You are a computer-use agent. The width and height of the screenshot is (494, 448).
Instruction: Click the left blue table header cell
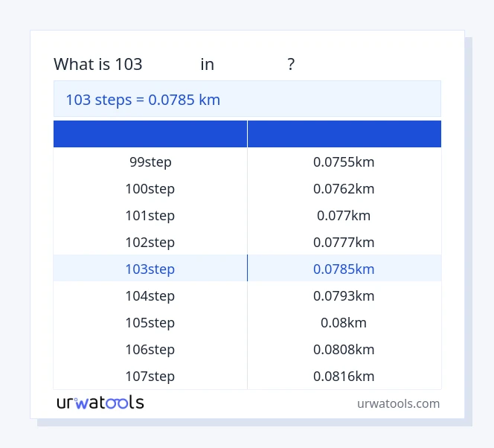pyautogui.click(x=150, y=134)
